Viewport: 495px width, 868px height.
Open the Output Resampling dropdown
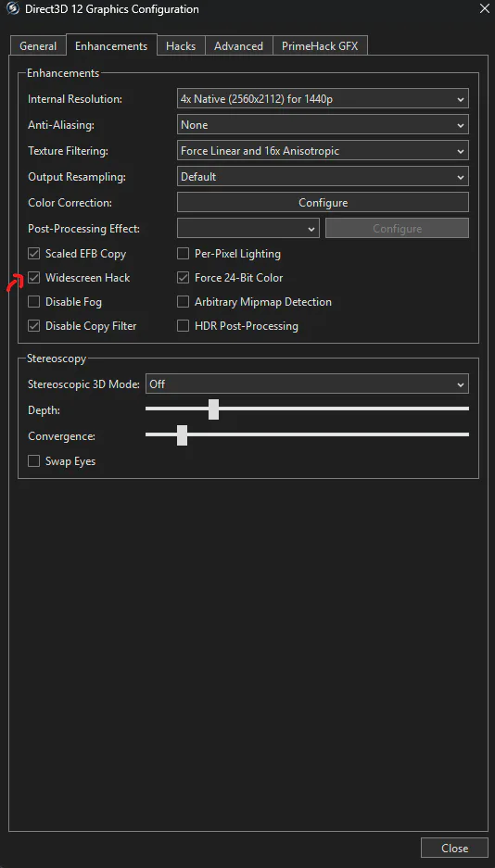pos(323,177)
